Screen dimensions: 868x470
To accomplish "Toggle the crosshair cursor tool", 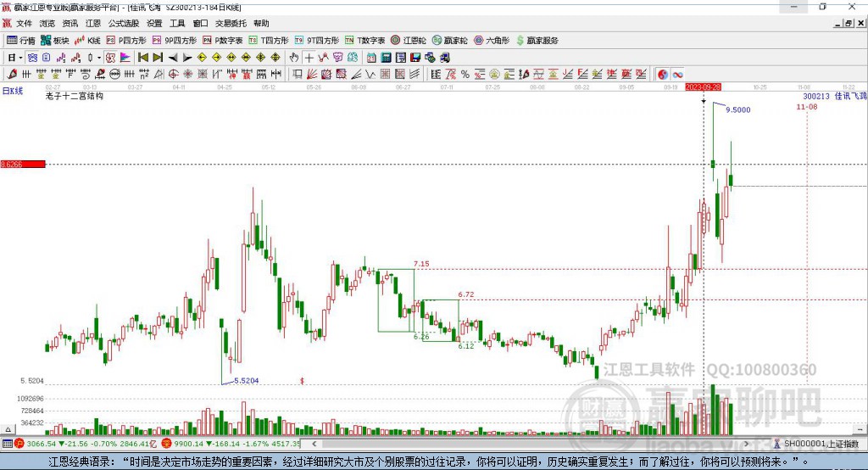I will point(309,58).
